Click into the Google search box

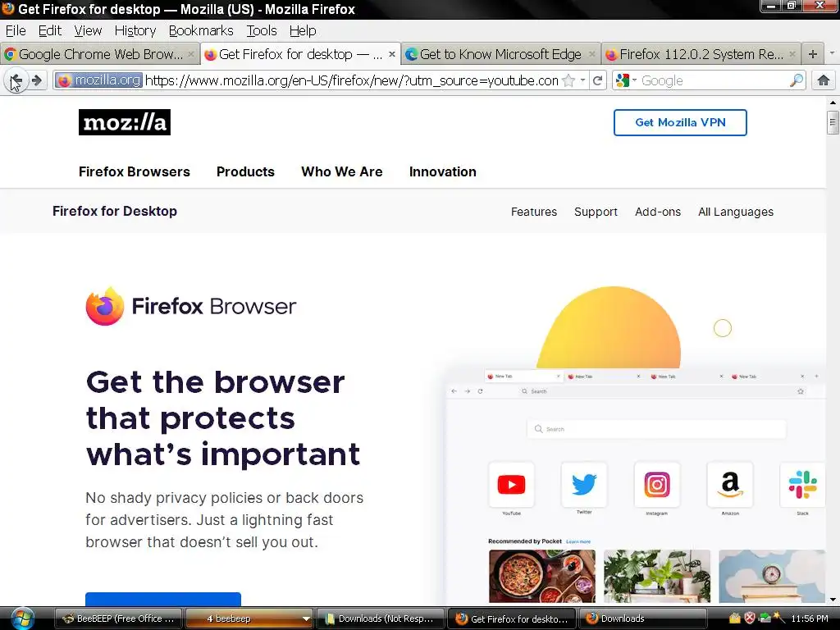coord(714,81)
